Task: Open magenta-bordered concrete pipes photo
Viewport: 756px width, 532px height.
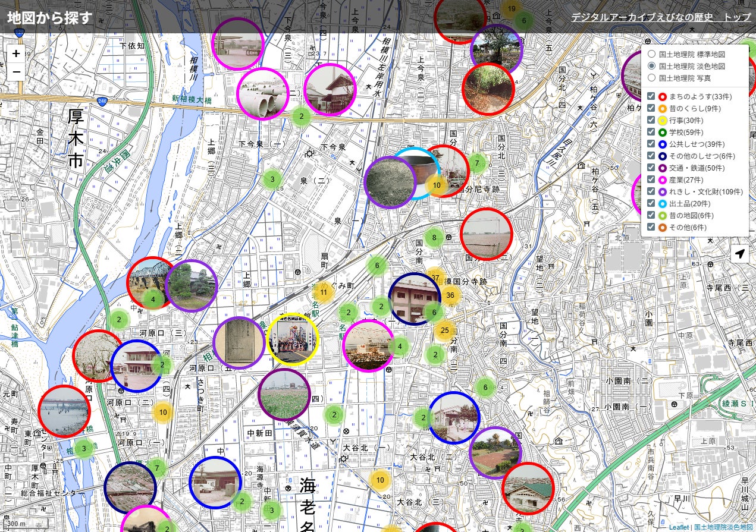Action: (x=262, y=94)
